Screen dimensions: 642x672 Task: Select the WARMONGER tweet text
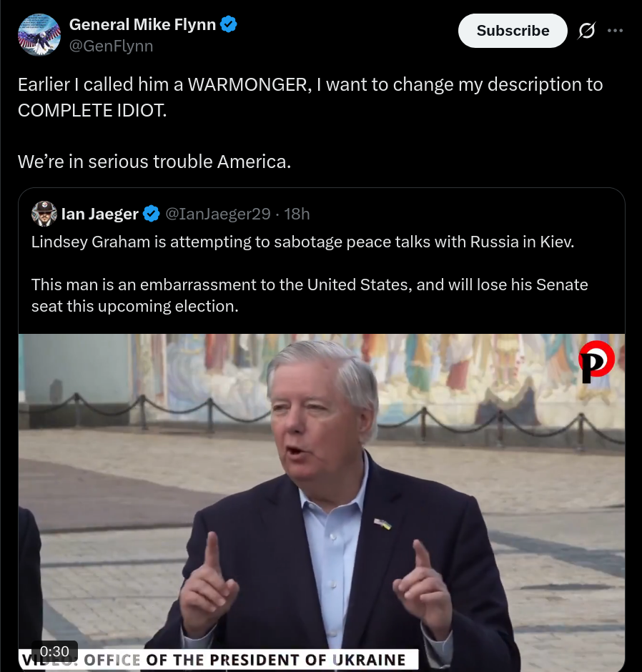pyautogui.click(x=310, y=97)
